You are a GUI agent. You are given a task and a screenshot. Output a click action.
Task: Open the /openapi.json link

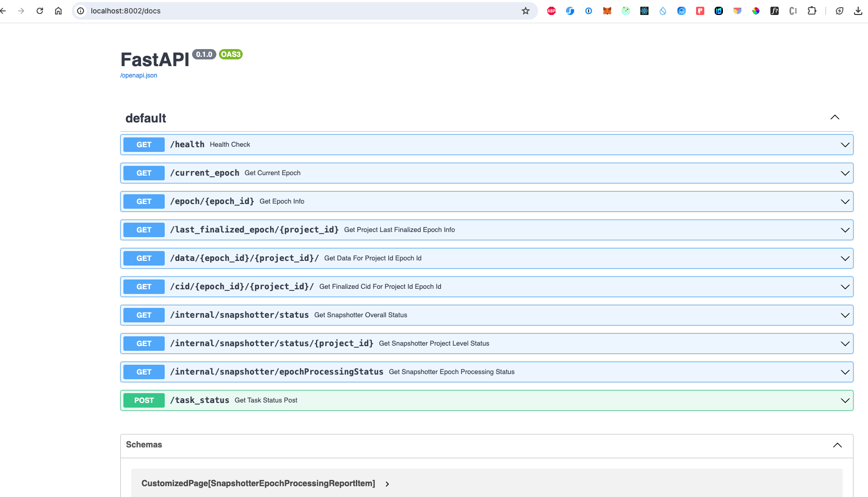(138, 75)
